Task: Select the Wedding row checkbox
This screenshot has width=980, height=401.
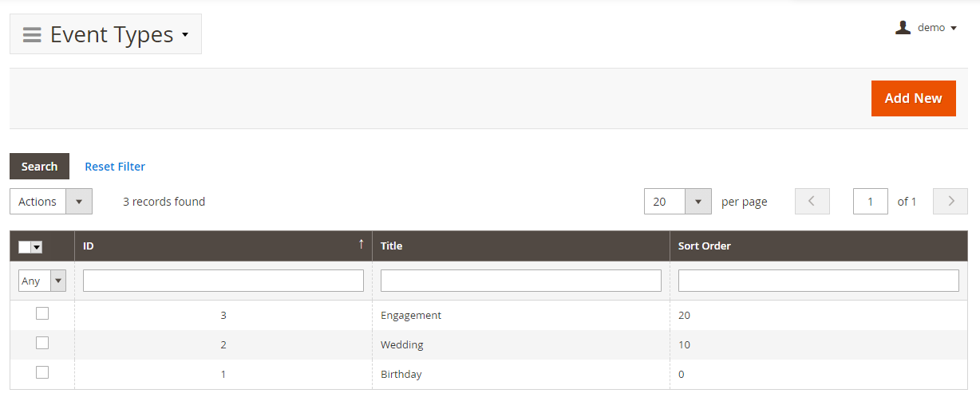Action: point(42,344)
